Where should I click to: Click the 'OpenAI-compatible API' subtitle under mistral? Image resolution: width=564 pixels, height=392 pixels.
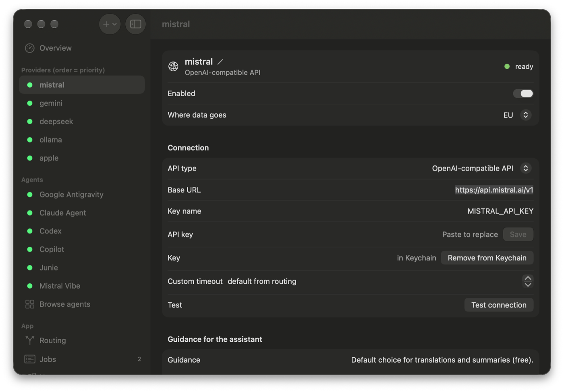(x=222, y=73)
